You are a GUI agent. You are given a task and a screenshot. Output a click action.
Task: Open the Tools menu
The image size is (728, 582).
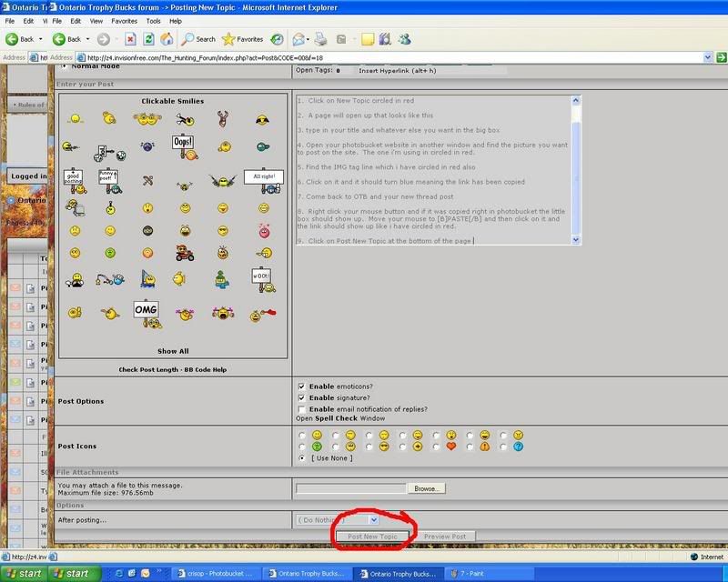pyautogui.click(x=153, y=20)
